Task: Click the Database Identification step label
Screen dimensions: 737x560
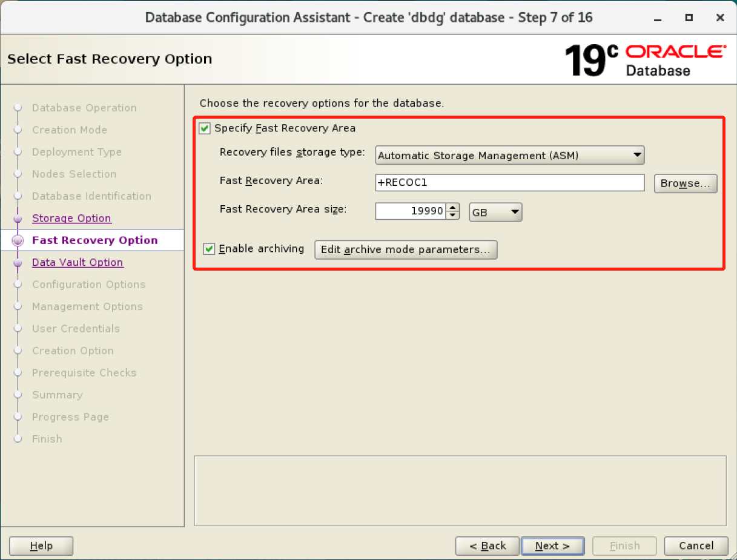Action: 91,196
